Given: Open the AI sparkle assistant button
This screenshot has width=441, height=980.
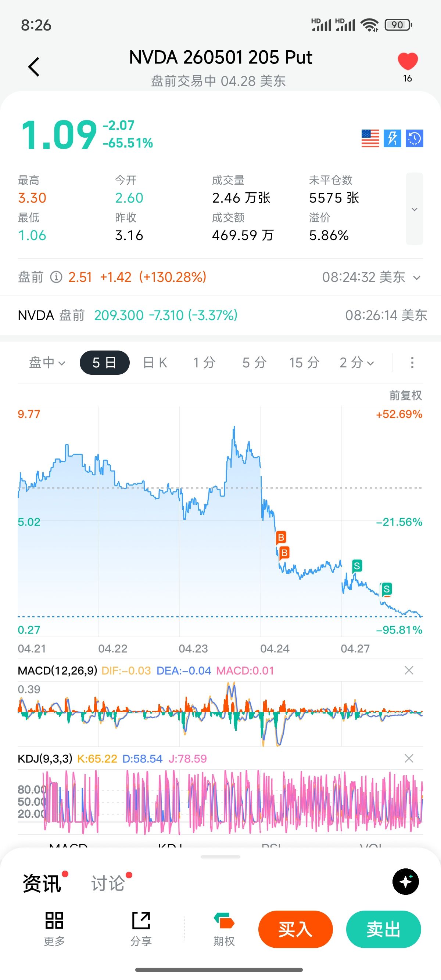Looking at the screenshot, I should [x=406, y=882].
